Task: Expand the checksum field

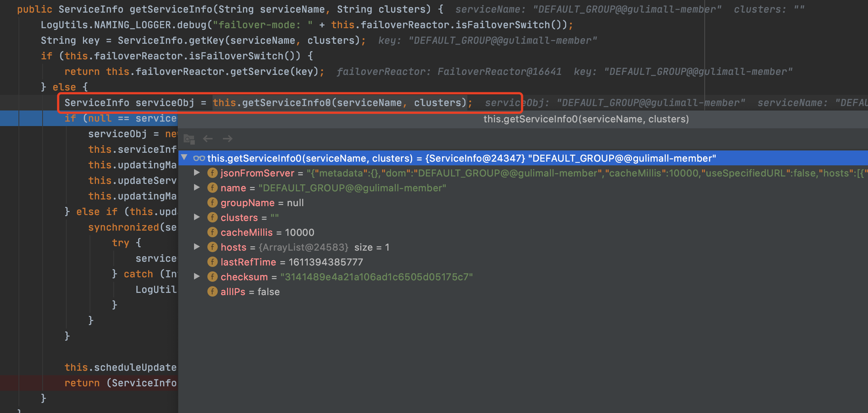Action: click(197, 277)
